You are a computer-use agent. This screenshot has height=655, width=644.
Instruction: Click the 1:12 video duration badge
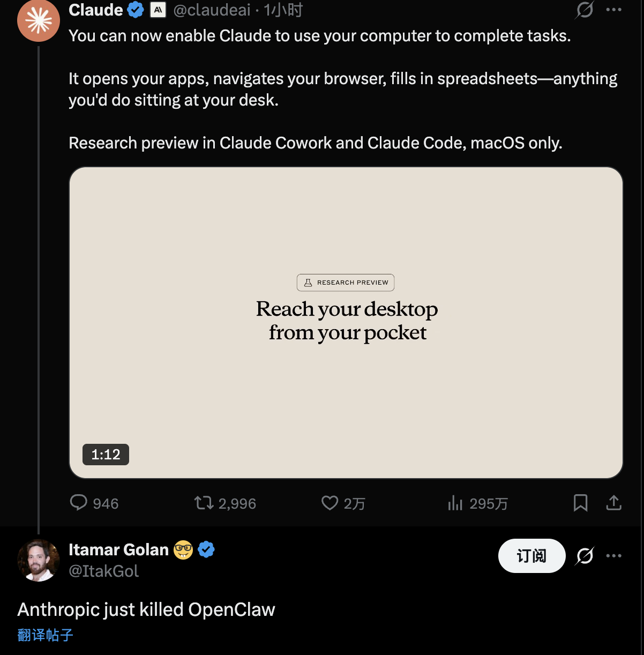coord(106,455)
